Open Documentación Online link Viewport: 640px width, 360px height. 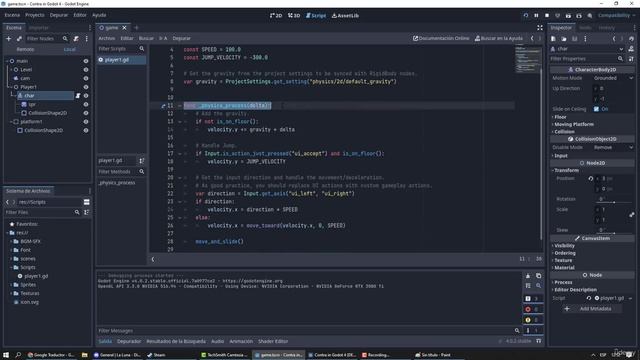(x=441, y=38)
